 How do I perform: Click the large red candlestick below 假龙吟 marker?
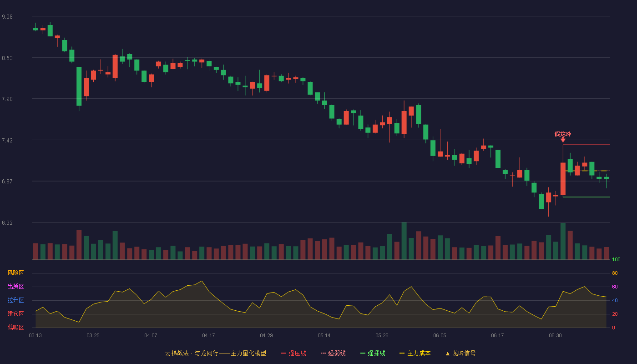pyautogui.click(x=563, y=179)
